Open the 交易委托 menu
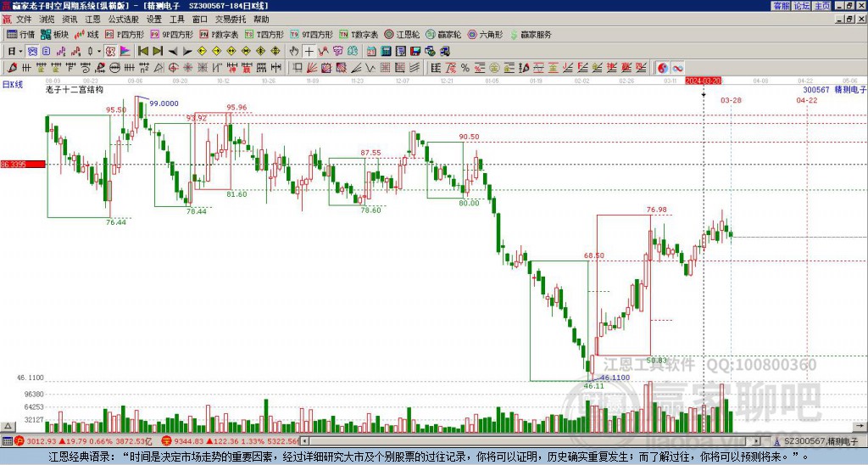Viewport: 868px width, 465px height. 231,20
